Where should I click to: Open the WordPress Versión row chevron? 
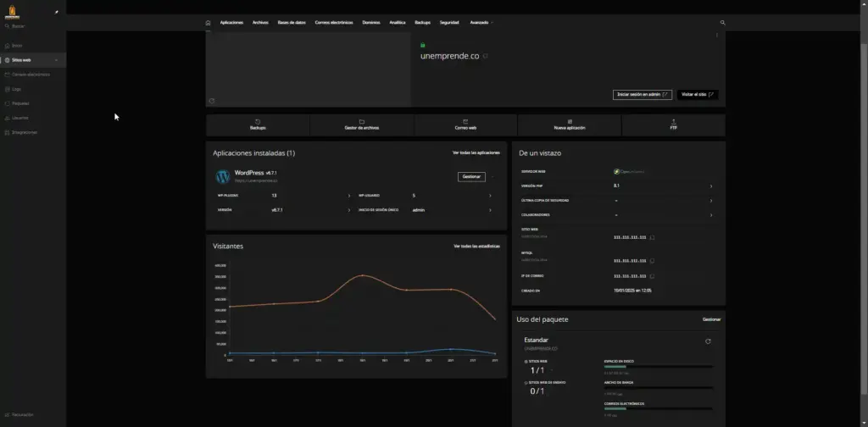click(x=348, y=210)
